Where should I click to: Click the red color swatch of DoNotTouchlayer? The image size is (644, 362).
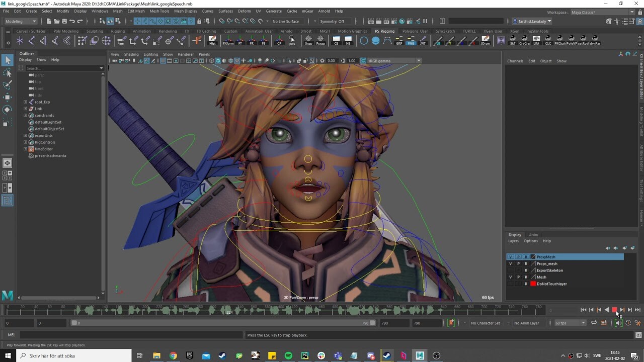[x=533, y=284]
